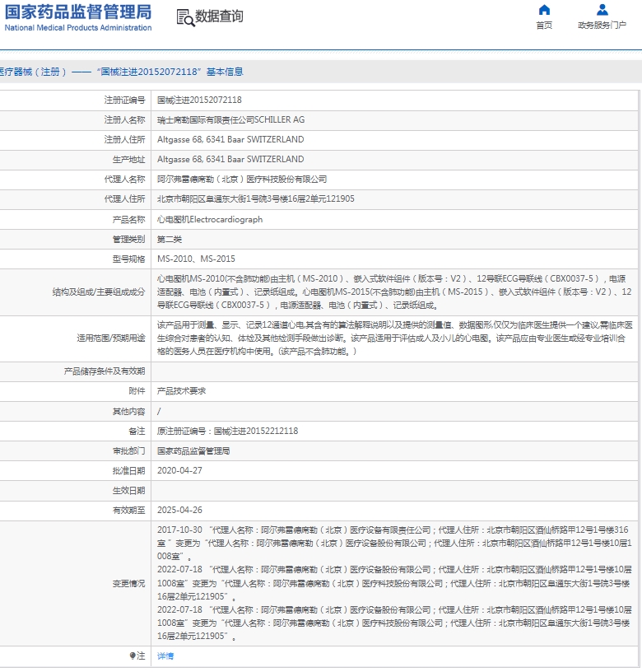This screenshot has height=672, width=642.
Task: Click the 生效日期 label
Action: coord(129,490)
